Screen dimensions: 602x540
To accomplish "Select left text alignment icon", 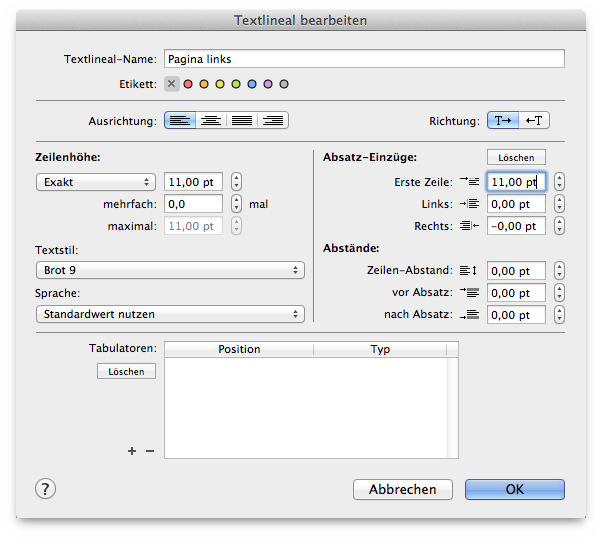I will (x=180, y=121).
